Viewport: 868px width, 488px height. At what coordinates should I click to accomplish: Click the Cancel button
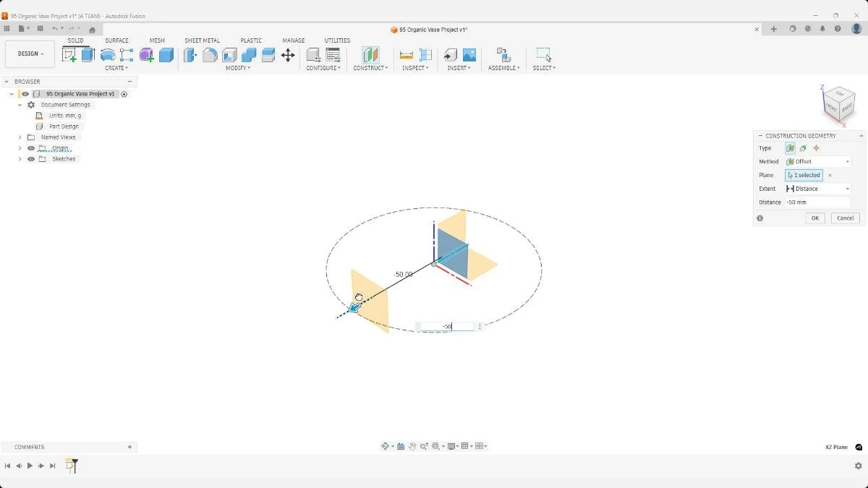[x=845, y=218]
